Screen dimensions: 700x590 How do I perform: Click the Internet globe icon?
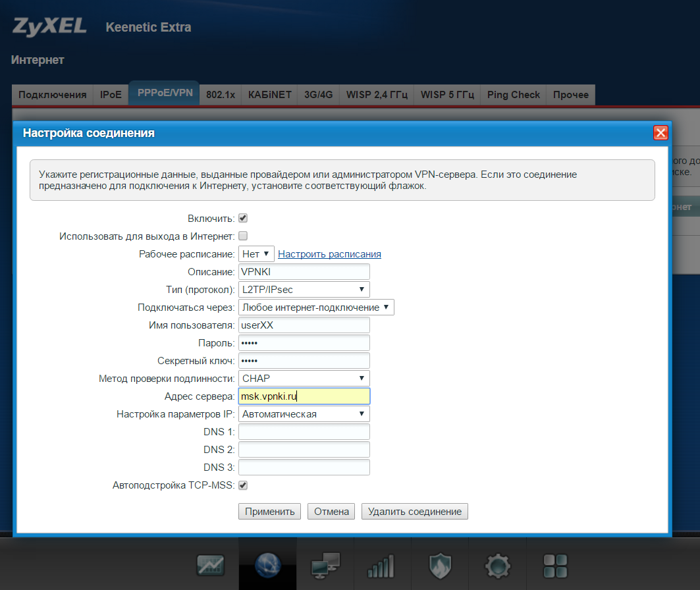pyautogui.click(x=267, y=564)
